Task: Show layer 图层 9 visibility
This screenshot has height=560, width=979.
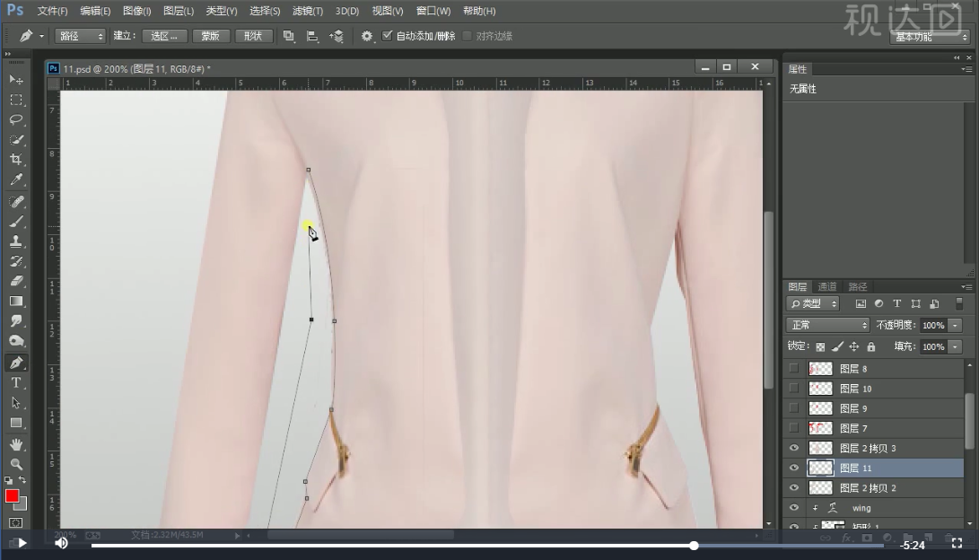Action: 793,408
